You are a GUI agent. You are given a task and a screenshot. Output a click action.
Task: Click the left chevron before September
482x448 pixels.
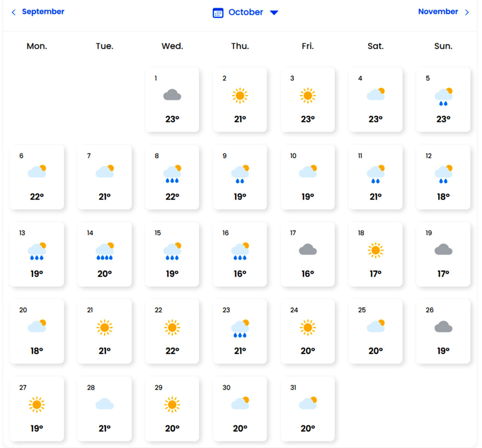[x=14, y=12]
